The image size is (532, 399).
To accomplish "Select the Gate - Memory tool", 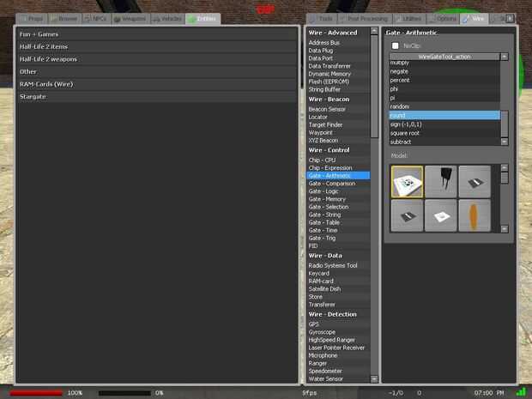I will coord(338,199).
